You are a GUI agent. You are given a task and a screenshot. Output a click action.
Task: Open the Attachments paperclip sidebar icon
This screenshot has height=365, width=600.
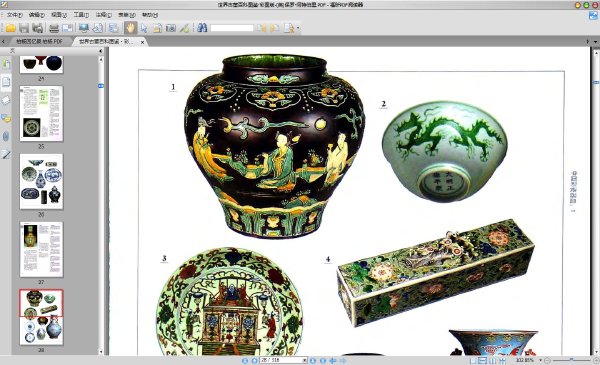(6, 136)
